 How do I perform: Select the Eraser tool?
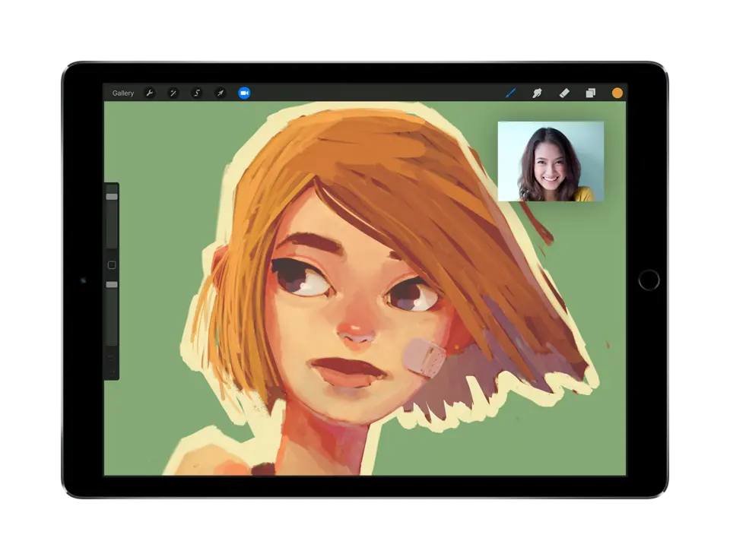pos(564,93)
